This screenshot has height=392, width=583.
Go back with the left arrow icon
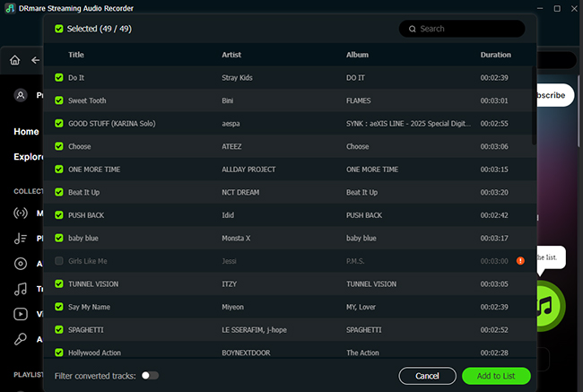35,60
